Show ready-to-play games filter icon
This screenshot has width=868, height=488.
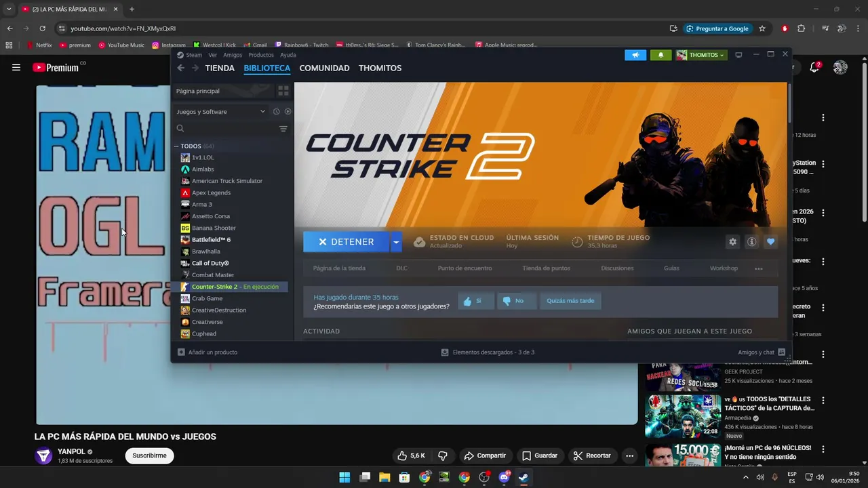pyautogui.click(x=288, y=111)
